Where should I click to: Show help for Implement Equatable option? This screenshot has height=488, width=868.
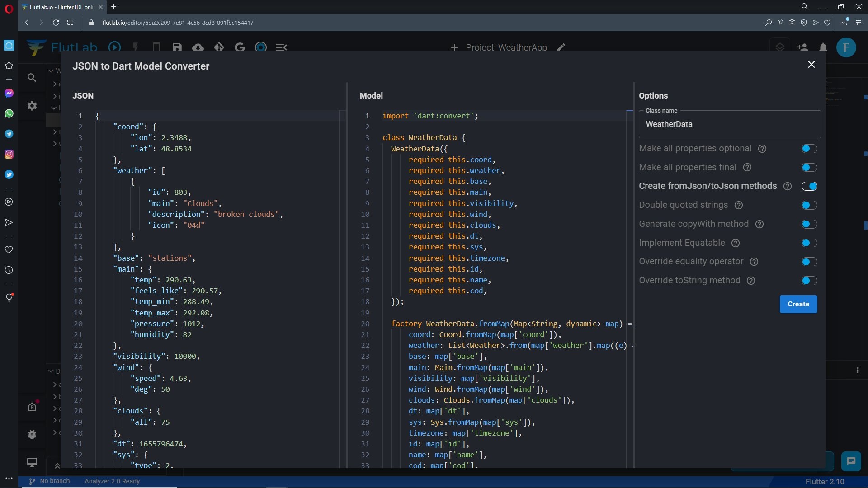coord(736,243)
